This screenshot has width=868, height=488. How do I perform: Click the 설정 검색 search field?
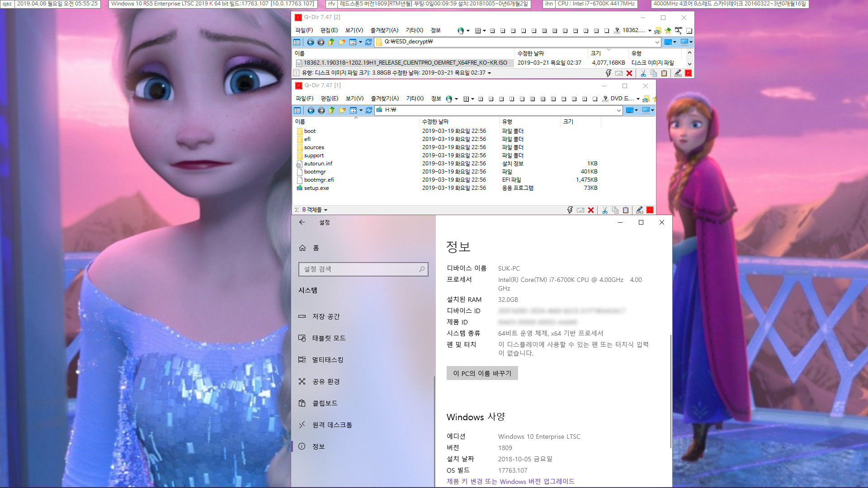[x=363, y=269]
